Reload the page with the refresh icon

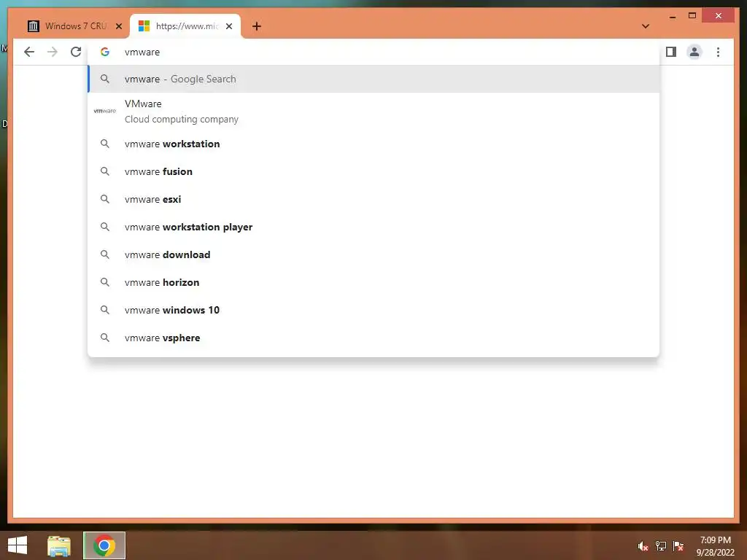pyautogui.click(x=76, y=52)
